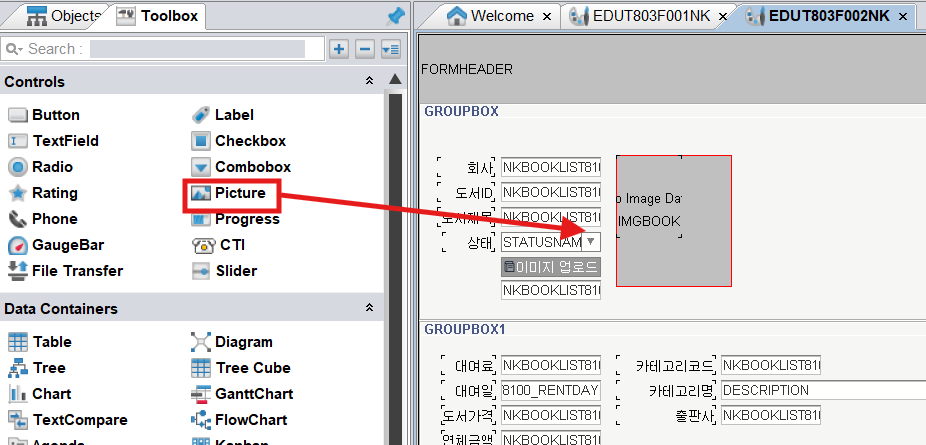Select the Progress control
This screenshot has width=926, height=445.
pos(236,219)
